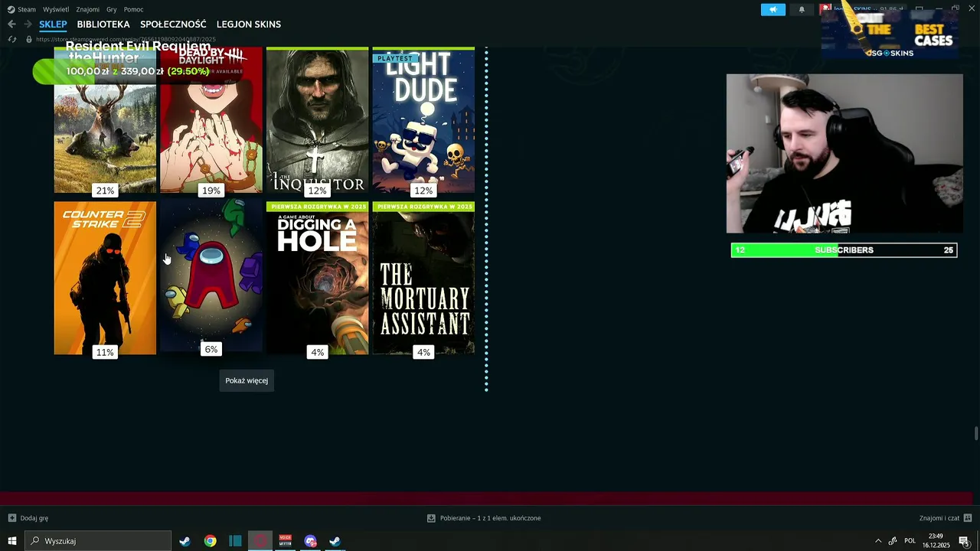Click the 6% label under Among Us
980x551 pixels.
[211, 349]
